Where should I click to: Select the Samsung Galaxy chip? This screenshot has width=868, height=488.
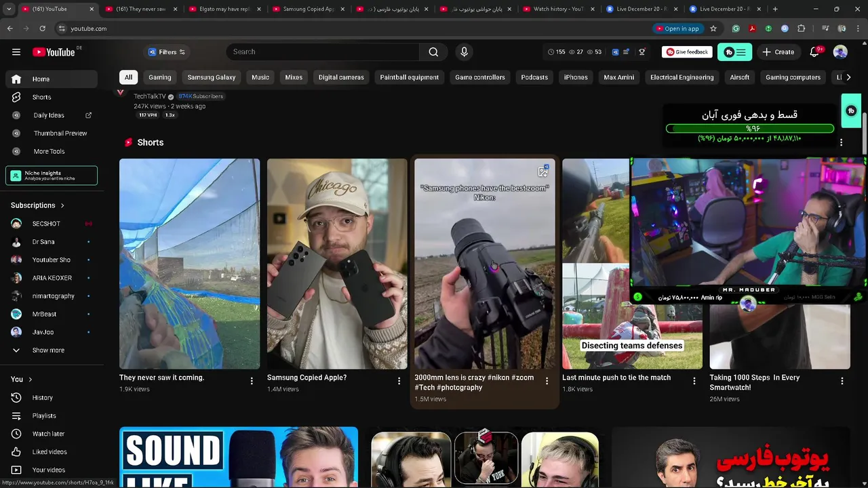pos(212,77)
